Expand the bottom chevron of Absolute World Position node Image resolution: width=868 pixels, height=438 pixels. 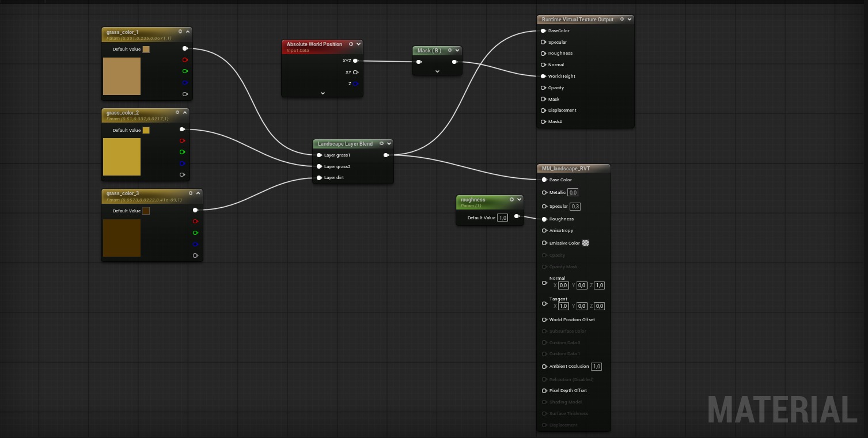click(323, 93)
